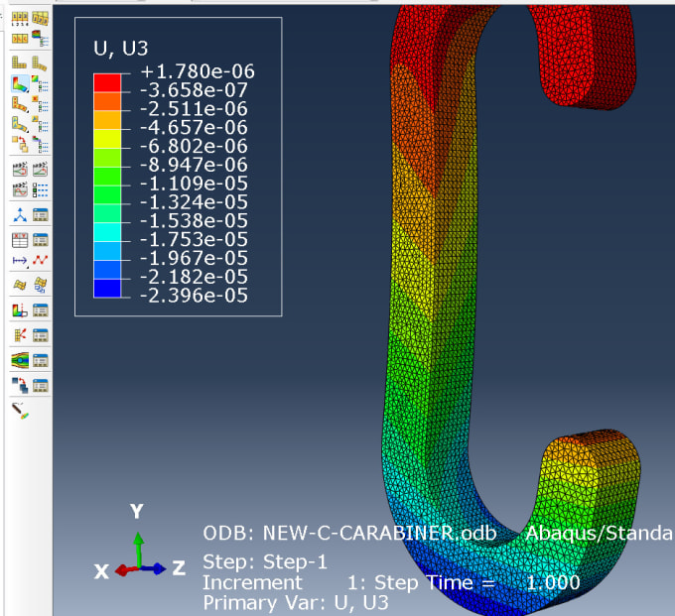Open Animation Options checklist icon

tap(41, 189)
